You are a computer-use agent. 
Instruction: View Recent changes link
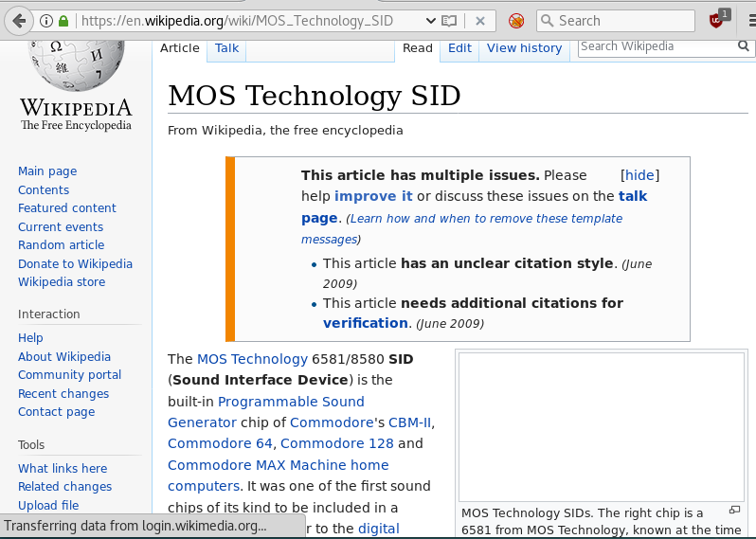pos(63,394)
